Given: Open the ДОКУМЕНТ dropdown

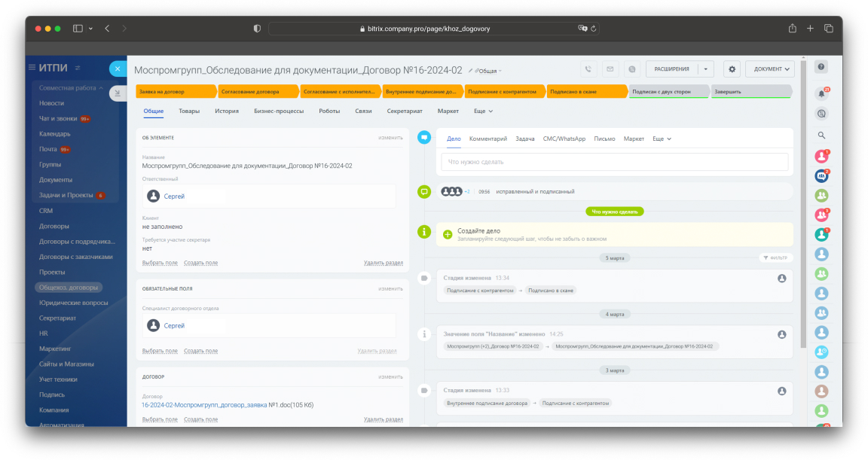Looking at the screenshot, I should coord(770,69).
